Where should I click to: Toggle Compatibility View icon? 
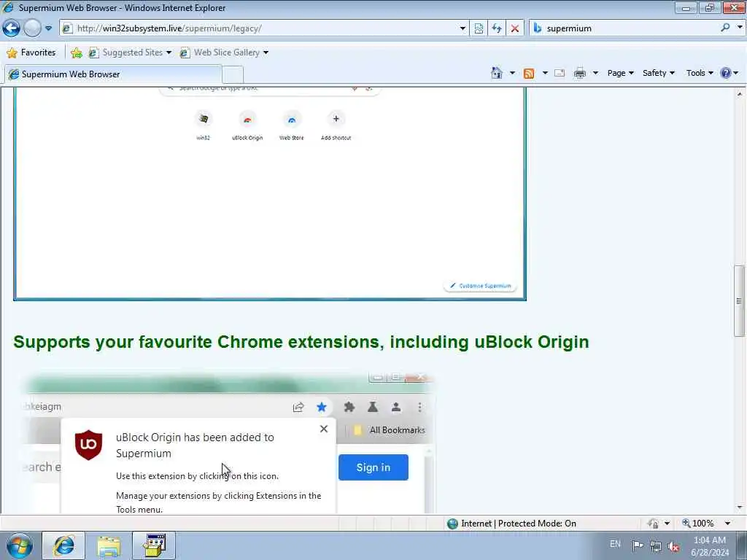pyautogui.click(x=479, y=28)
